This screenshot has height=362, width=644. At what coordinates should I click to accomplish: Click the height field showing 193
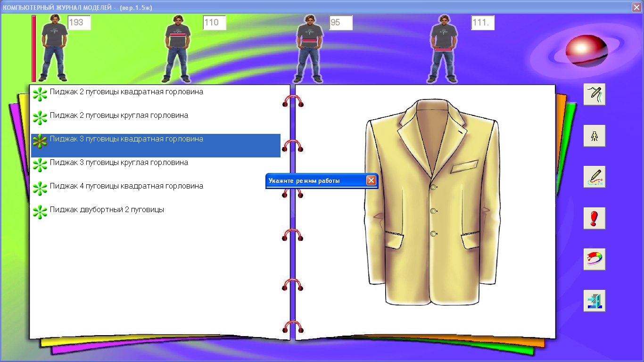tap(79, 23)
